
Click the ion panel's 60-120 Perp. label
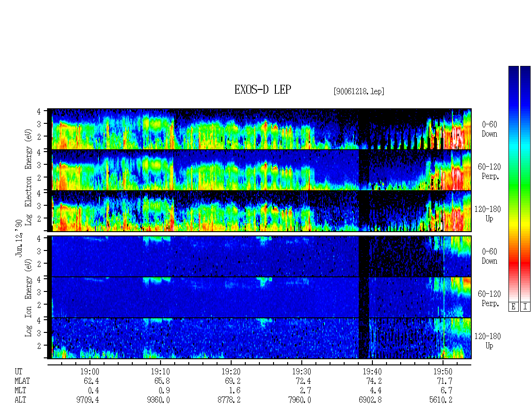pyautogui.click(x=489, y=299)
